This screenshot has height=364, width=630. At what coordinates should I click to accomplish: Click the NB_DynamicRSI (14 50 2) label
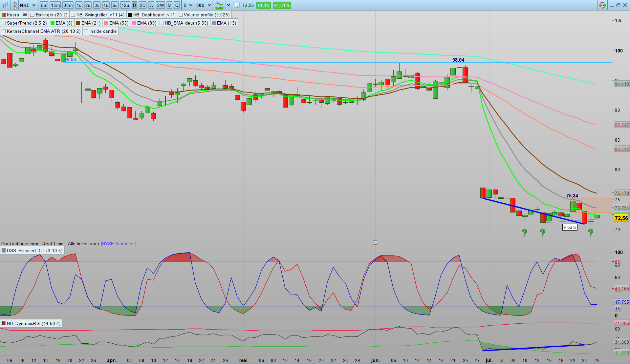click(33, 324)
